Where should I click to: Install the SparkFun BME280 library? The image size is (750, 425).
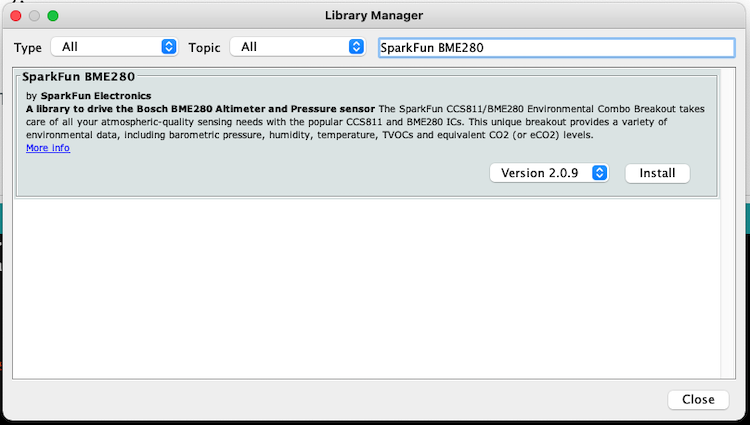pyautogui.click(x=657, y=173)
